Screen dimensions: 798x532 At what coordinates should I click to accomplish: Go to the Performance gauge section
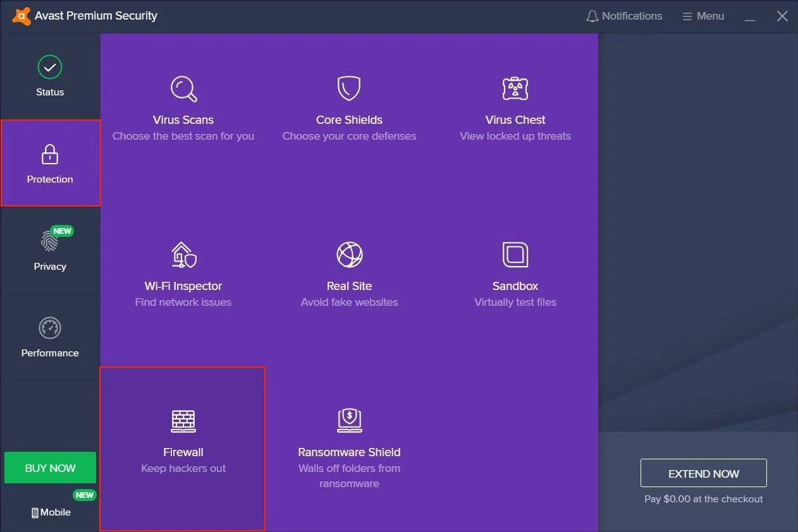50,337
